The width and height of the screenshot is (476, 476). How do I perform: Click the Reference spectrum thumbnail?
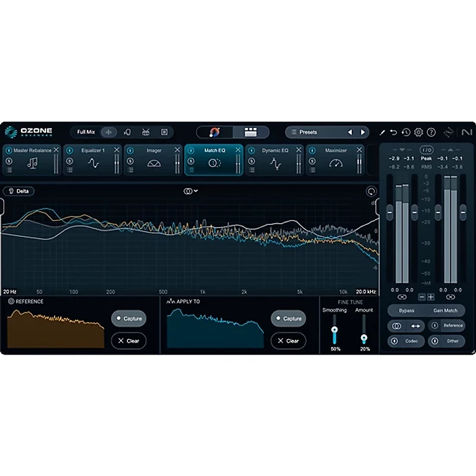[x=56, y=329]
